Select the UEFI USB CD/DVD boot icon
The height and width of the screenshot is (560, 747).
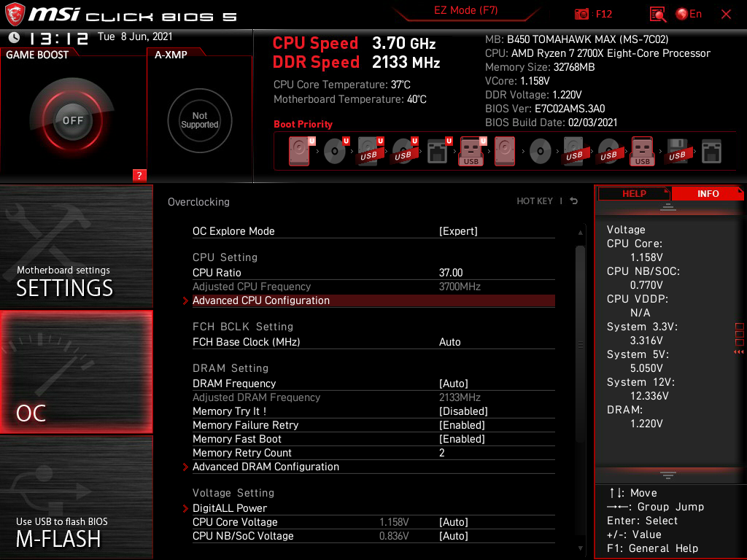(x=403, y=152)
